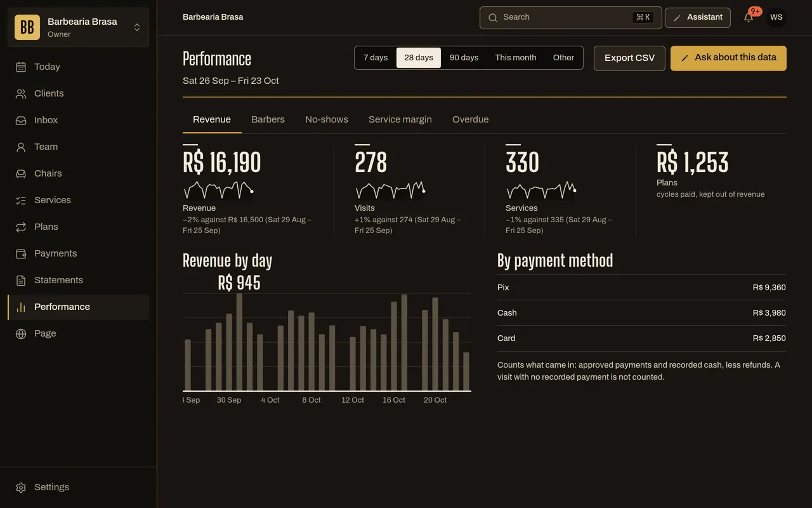Open the No-shows tab

(327, 119)
